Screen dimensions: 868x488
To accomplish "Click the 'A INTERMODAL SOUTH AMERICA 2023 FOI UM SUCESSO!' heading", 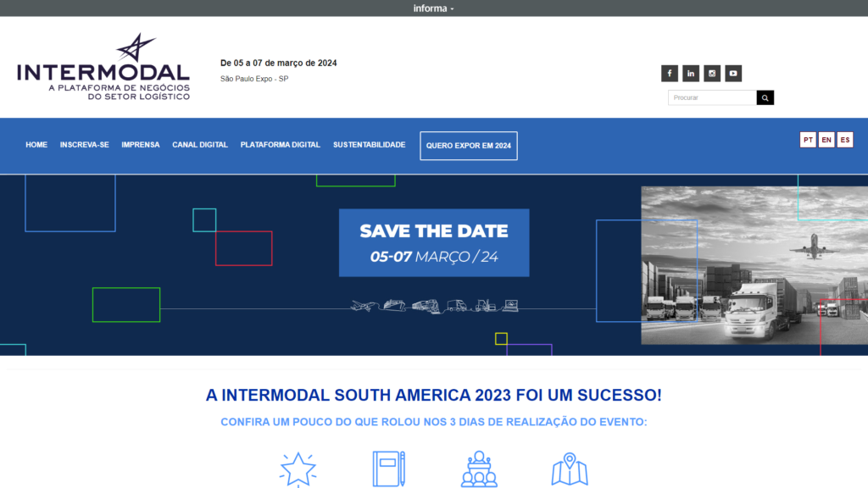I will click(433, 395).
